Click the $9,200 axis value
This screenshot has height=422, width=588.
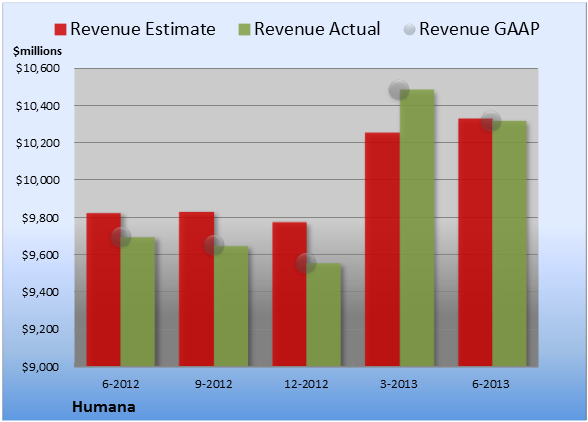(x=40, y=329)
